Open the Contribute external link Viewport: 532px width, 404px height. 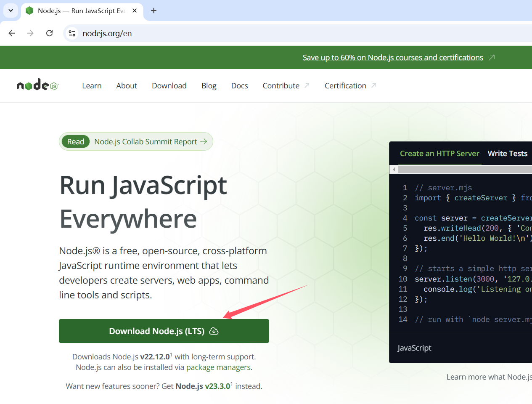[x=286, y=86]
